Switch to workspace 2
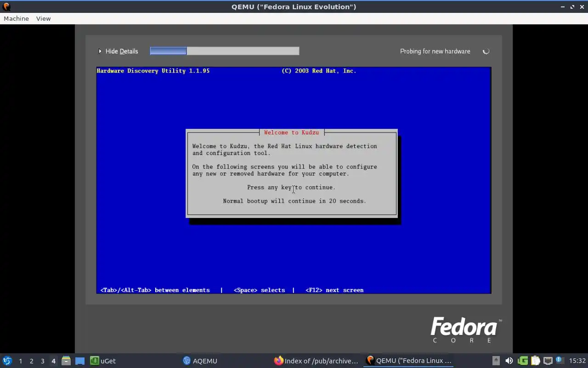 [31, 361]
